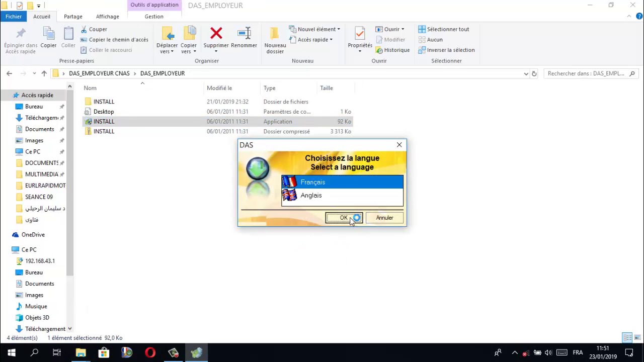Switch to large icons view
The image size is (644, 362).
pos(637,338)
